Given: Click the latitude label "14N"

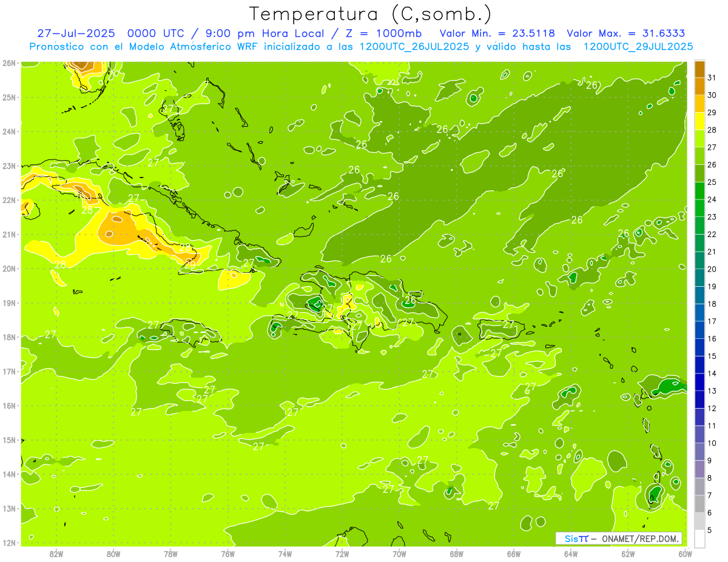Looking at the screenshot, I should [9, 474].
